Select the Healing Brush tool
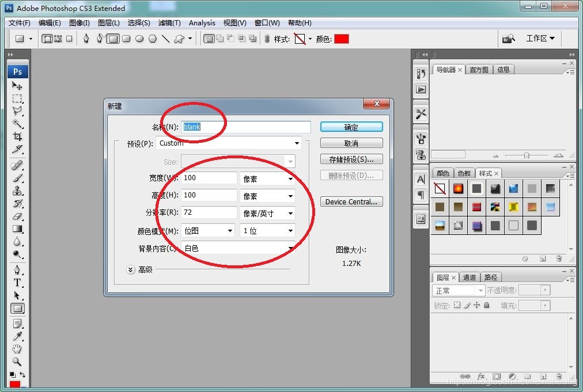The width and height of the screenshot is (583, 392). (17, 165)
